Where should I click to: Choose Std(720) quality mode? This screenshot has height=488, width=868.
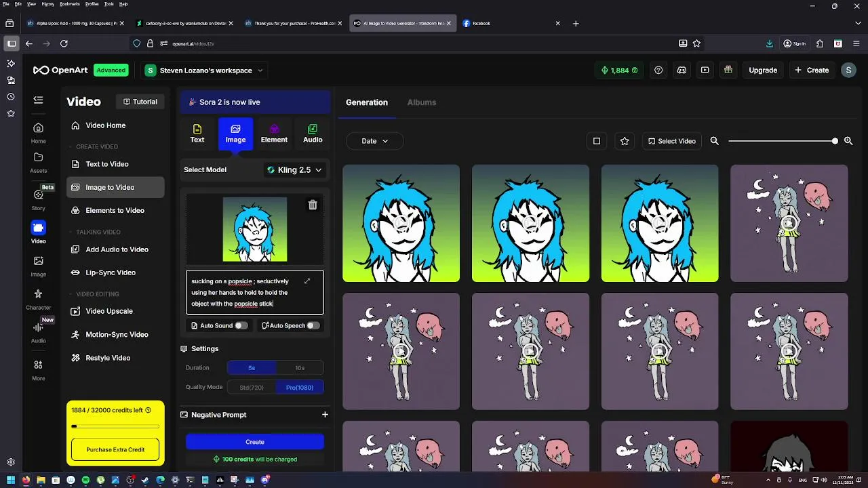pyautogui.click(x=252, y=388)
